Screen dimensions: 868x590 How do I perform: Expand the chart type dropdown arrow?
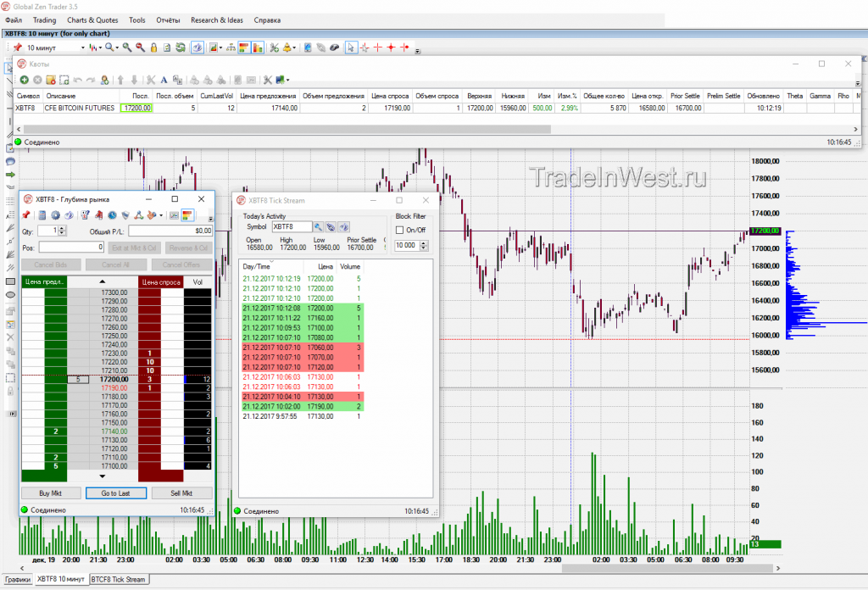pos(101,47)
